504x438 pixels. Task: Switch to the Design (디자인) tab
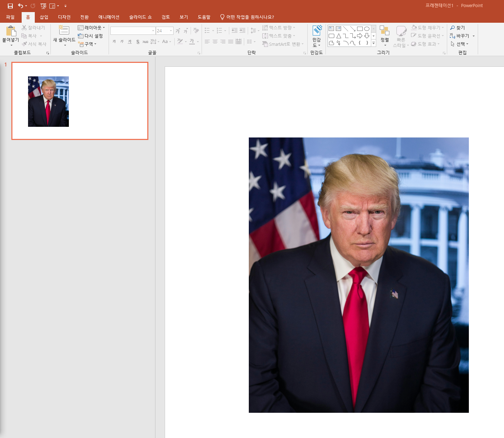pyautogui.click(x=64, y=17)
